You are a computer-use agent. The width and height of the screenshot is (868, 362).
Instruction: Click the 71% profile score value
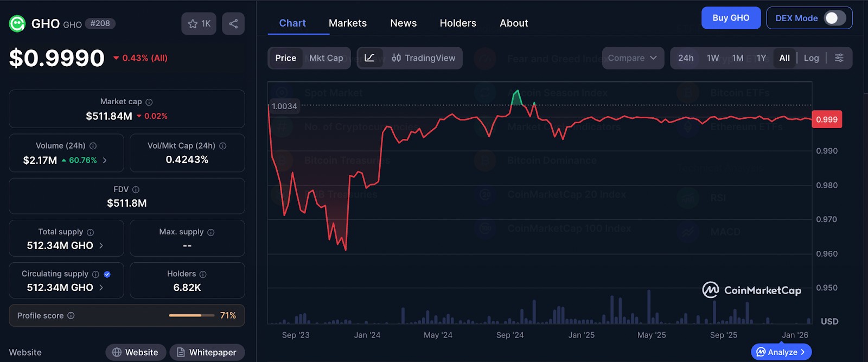(228, 315)
